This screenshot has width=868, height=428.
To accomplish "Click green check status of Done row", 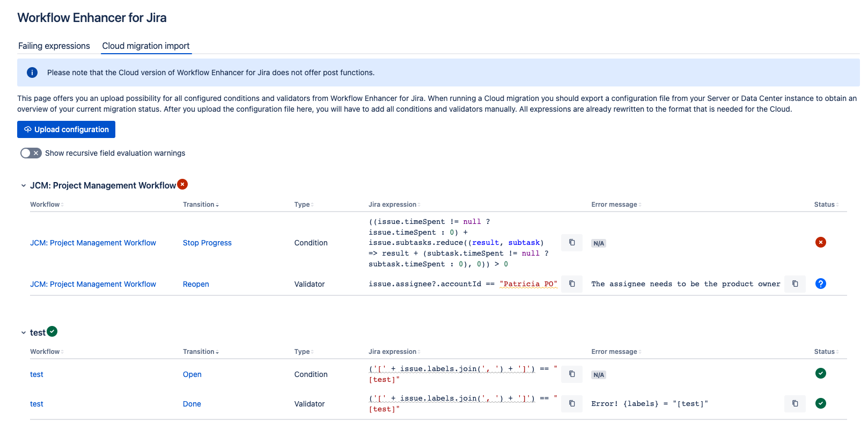I will [x=821, y=403].
